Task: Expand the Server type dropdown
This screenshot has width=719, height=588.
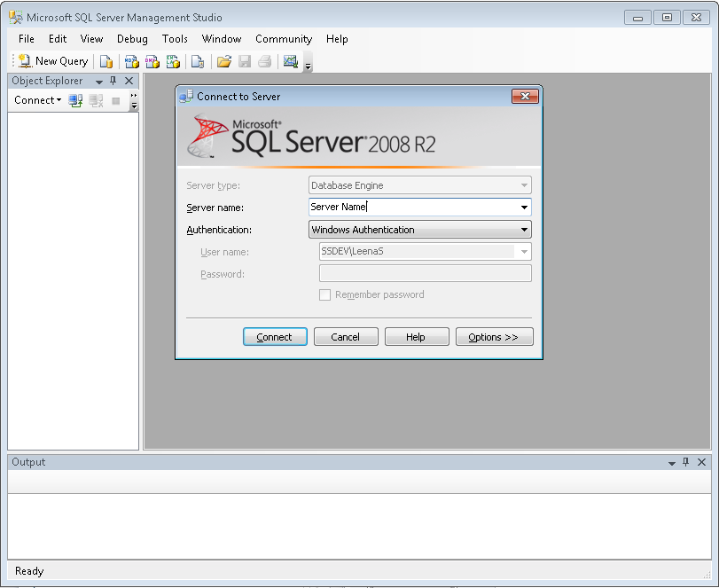Action: pos(524,185)
